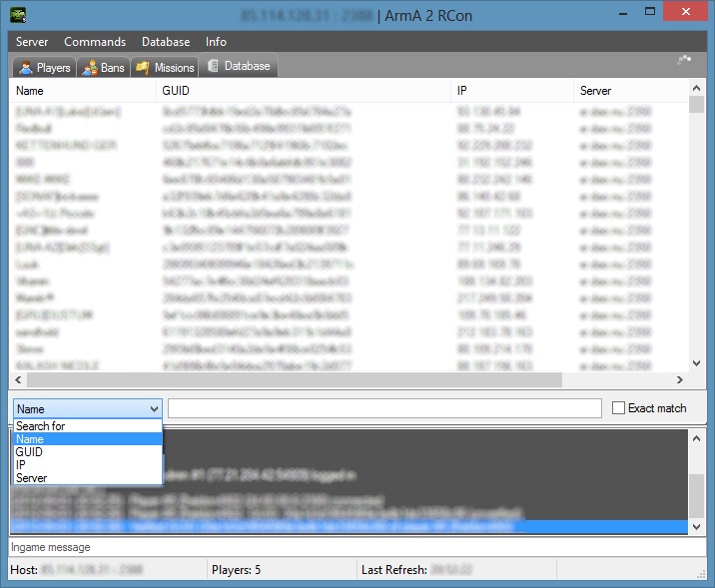Click the log console scrollbar thumb
Screen dimensions: 715x588
696,495
